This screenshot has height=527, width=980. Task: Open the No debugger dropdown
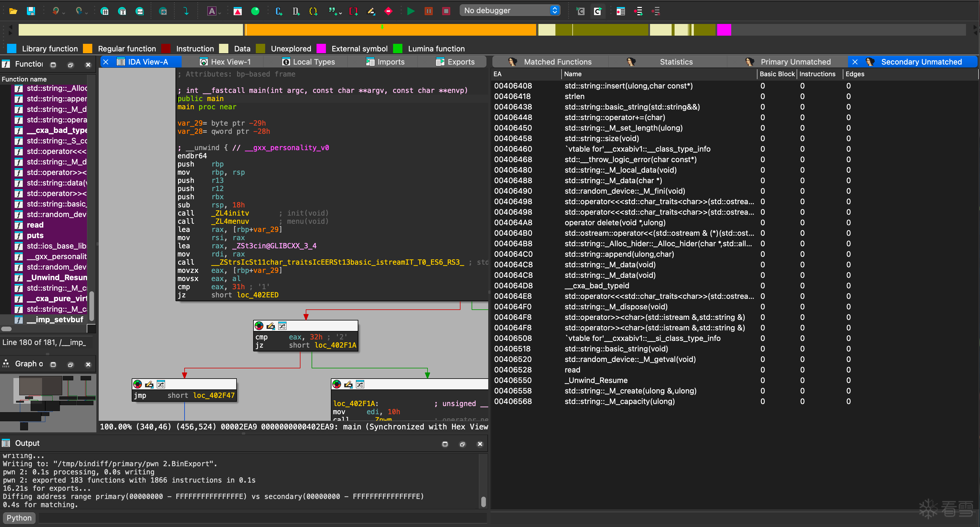point(510,11)
